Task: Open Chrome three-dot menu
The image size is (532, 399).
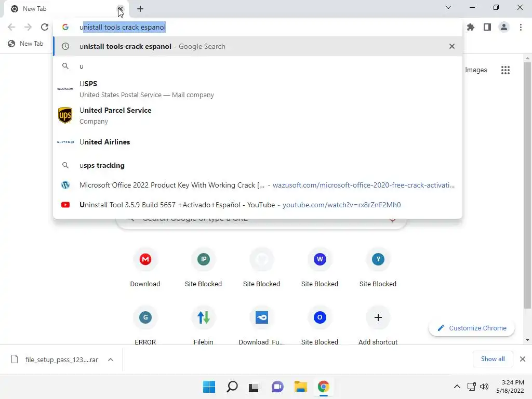Action: pos(521,27)
